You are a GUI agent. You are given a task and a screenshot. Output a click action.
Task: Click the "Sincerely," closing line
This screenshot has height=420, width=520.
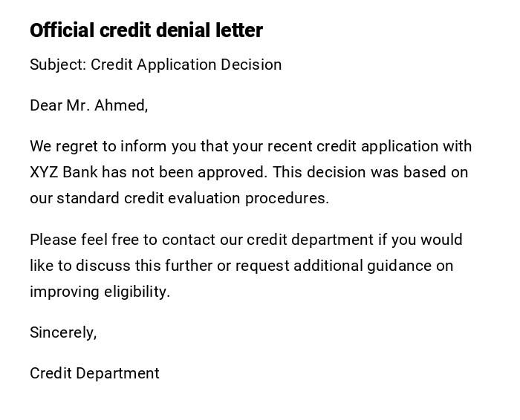point(63,332)
